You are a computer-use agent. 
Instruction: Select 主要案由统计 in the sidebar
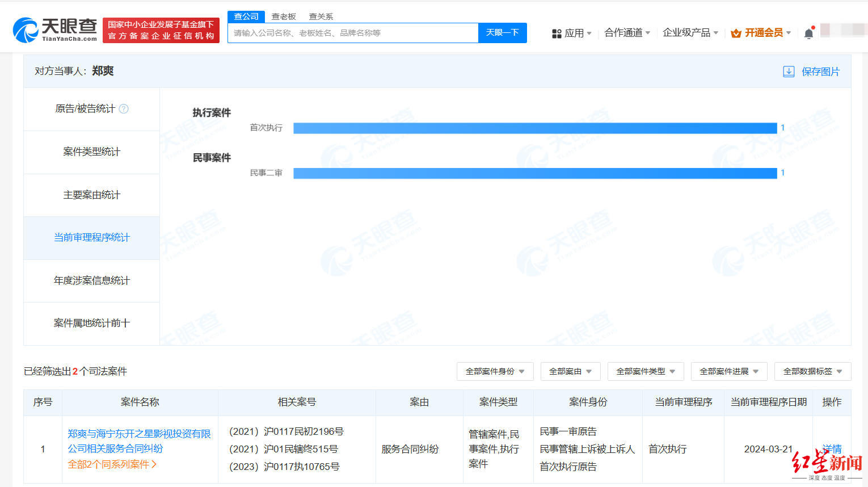pyautogui.click(x=91, y=195)
